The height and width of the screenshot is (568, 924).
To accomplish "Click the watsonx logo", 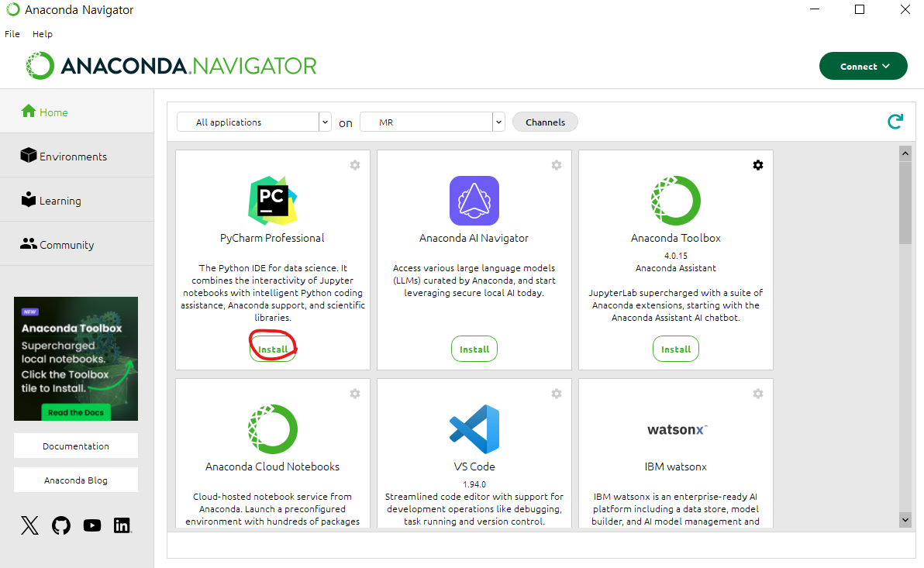I will click(677, 429).
